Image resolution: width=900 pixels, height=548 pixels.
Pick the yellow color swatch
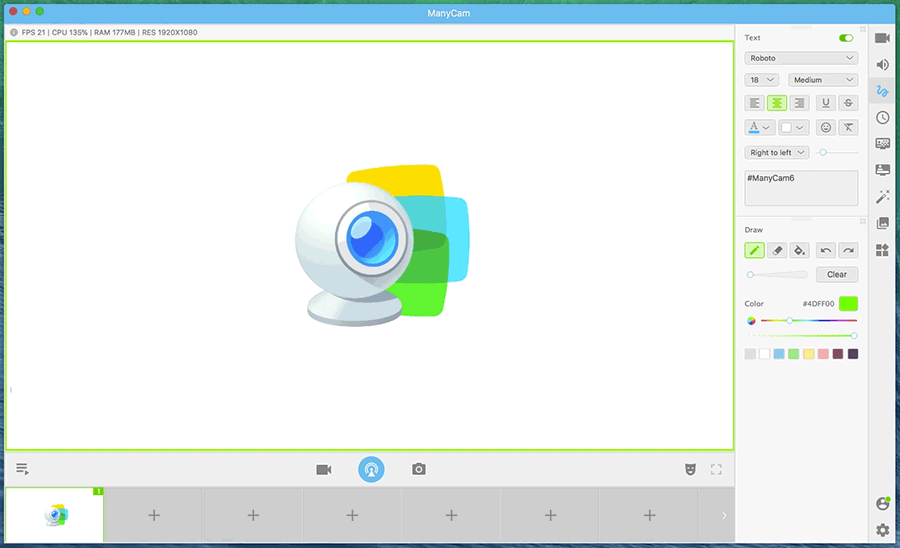pos(809,354)
